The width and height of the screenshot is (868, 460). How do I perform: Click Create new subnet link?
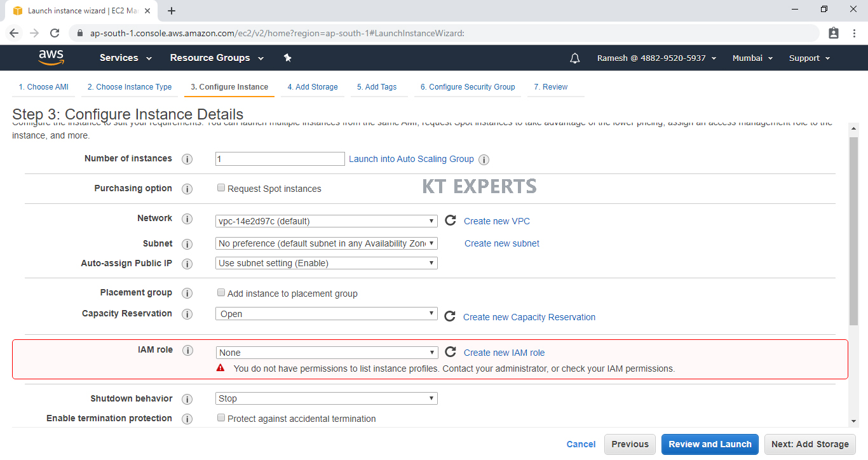click(x=502, y=243)
